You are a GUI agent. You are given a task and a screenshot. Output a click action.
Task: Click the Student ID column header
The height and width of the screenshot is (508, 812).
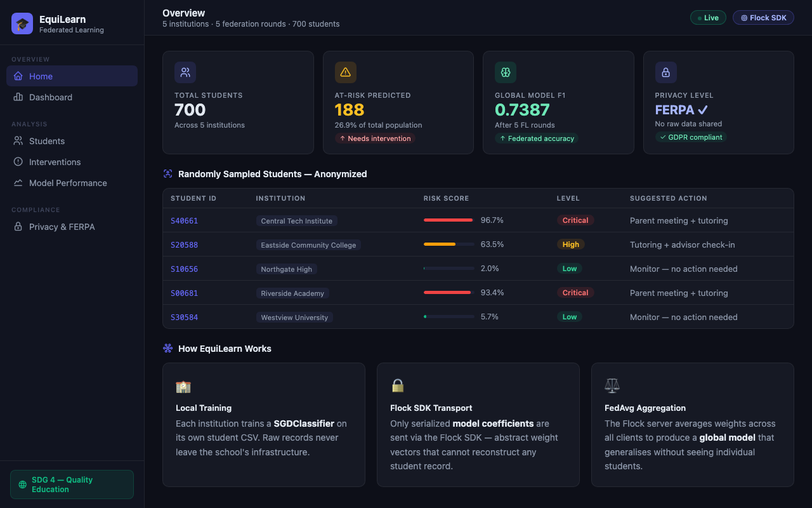193,199
